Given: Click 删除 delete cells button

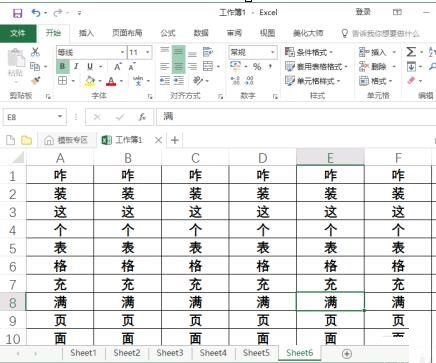Looking at the screenshot, I should 373,67.
